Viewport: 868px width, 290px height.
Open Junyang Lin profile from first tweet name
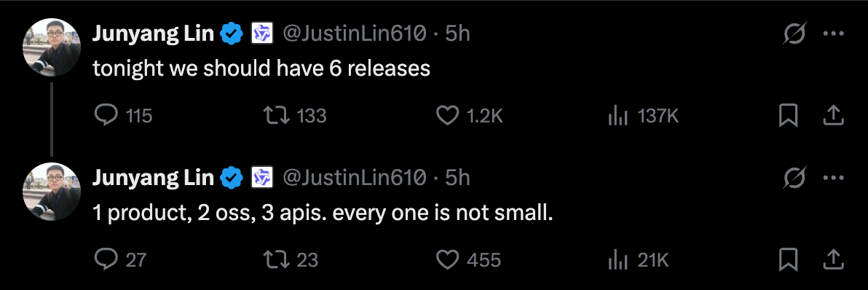coord(153,34)
